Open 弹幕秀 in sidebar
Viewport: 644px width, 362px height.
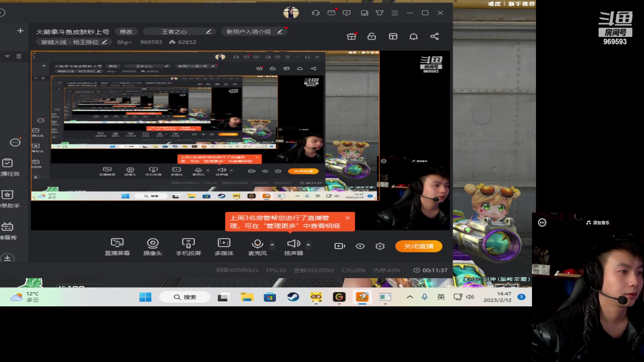coord(8,231)
